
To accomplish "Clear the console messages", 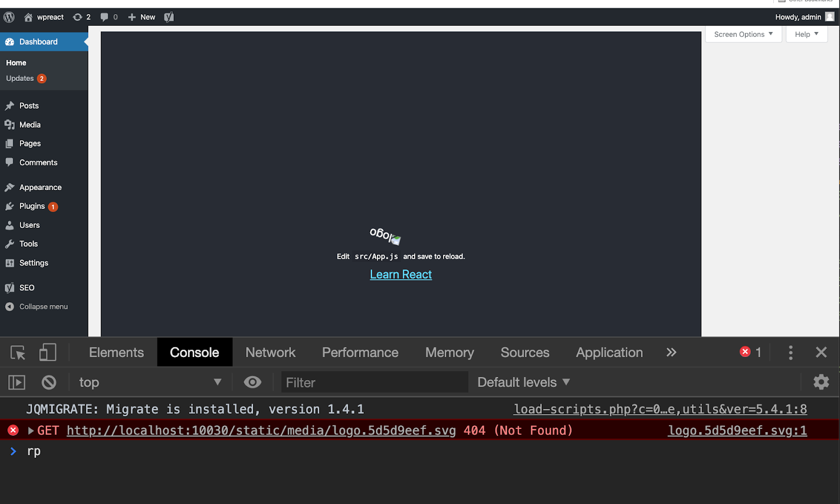I will [49, 382].
